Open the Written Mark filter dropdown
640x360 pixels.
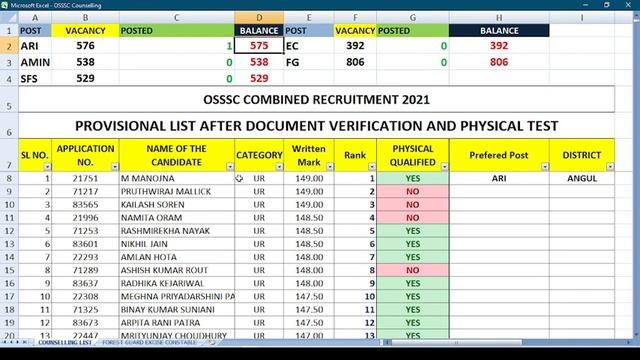(x=330, y=167)
